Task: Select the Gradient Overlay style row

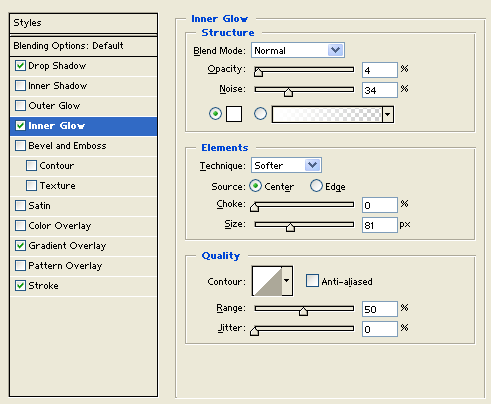Action: (83, 246)
